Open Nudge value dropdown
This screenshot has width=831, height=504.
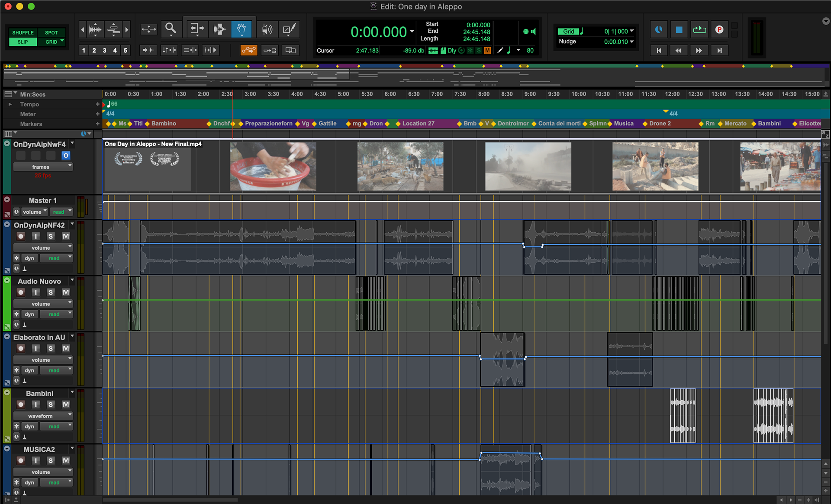(x=632, y=42)
